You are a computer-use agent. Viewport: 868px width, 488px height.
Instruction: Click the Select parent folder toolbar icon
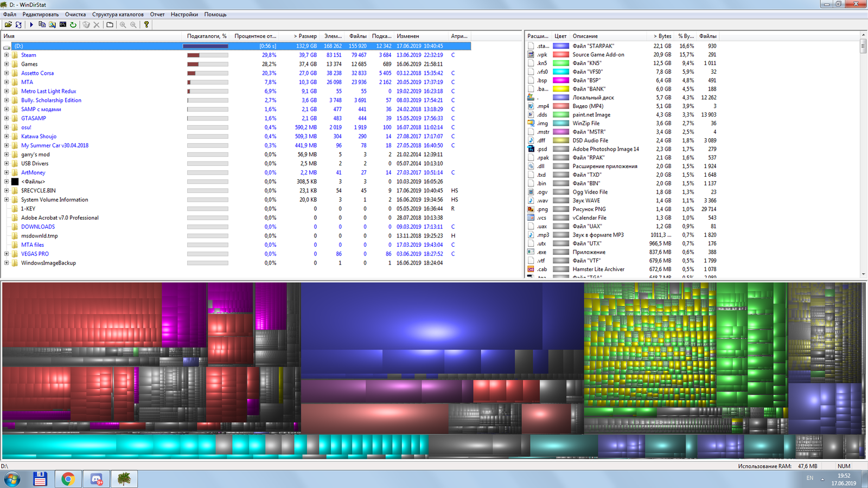[110, 24]
